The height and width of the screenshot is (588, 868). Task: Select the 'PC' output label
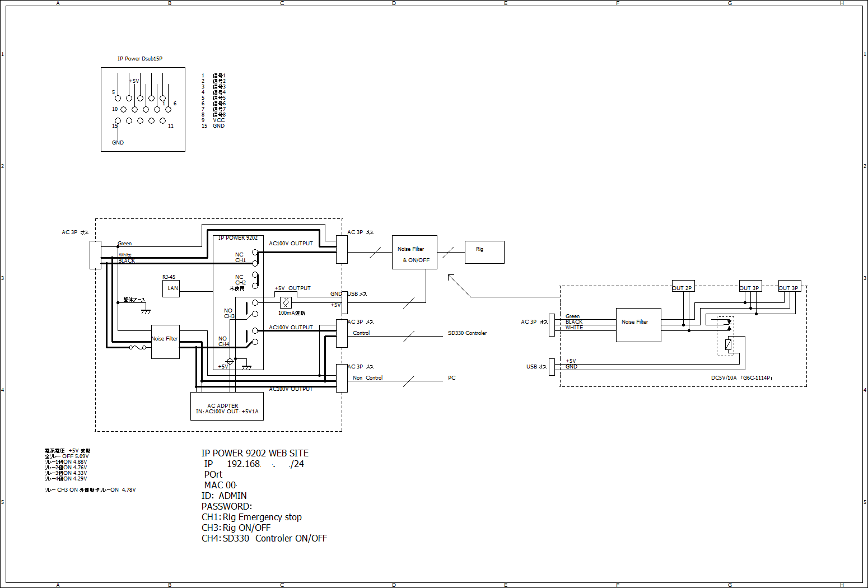pos(451,378)
